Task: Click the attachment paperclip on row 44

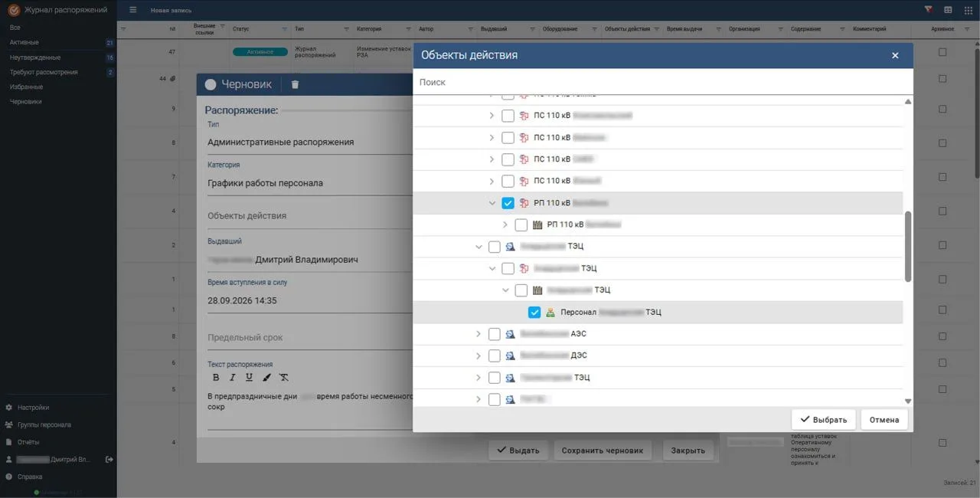Action: [x=173, y=78]
